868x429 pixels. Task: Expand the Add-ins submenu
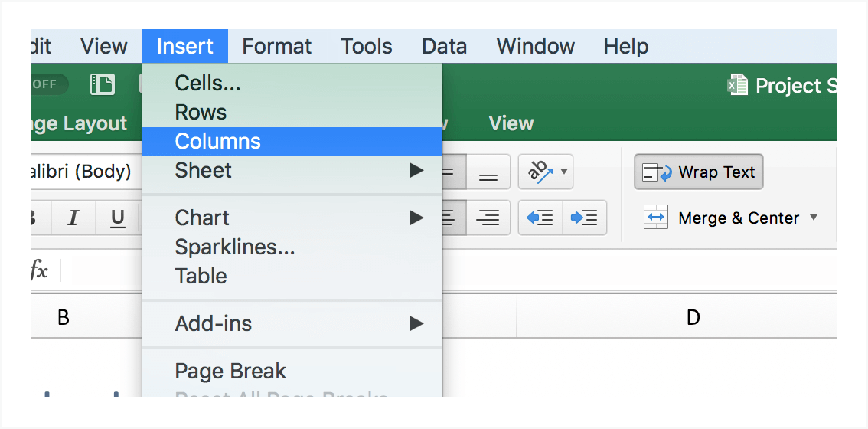416,323
